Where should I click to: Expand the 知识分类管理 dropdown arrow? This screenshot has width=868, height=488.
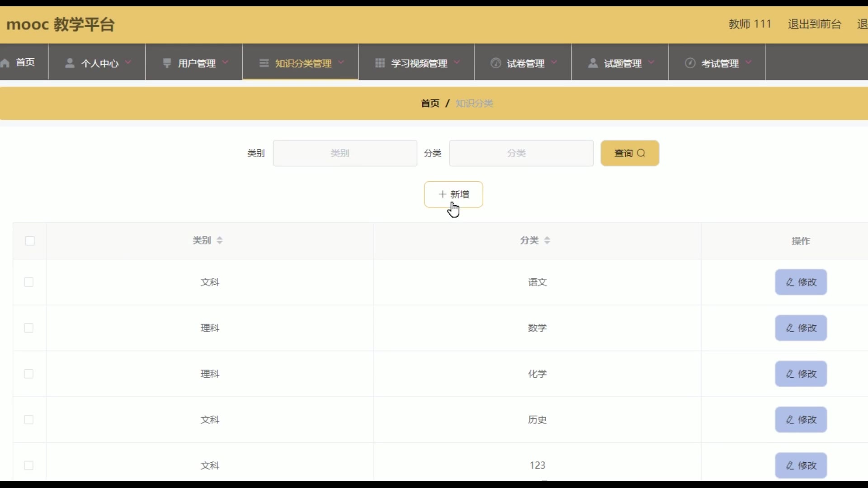click(x=341, y=62)
